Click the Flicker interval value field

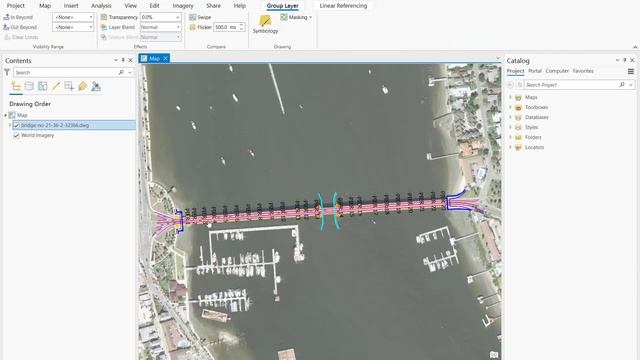[226, 27]
